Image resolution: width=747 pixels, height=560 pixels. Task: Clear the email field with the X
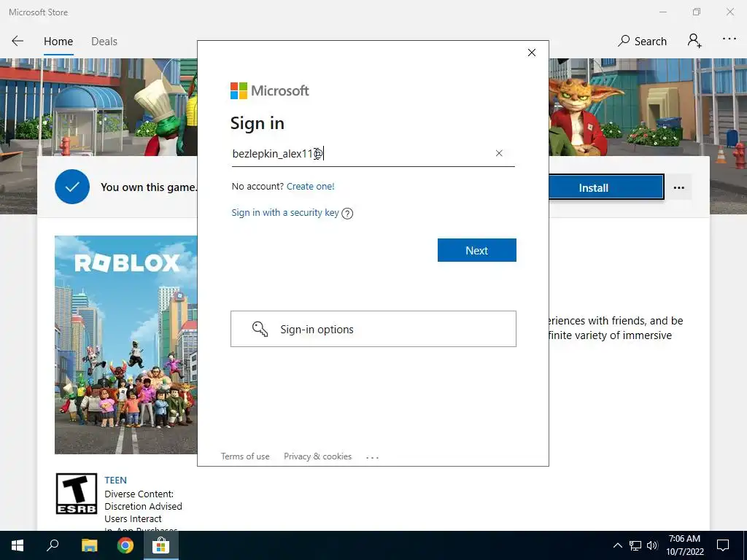(x=499, y=153)
